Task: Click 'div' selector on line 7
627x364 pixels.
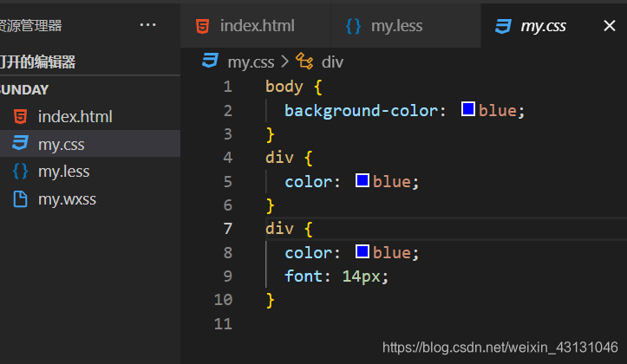Action: (279, 229)
